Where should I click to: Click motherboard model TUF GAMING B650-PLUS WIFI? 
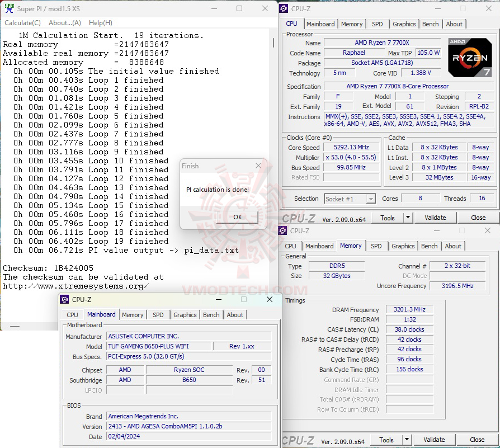click(159, 346)
